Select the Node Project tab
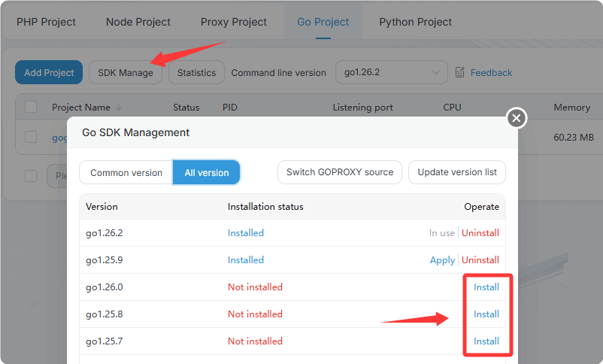Viewport: 603px width, 364px height. click(138, 22)
